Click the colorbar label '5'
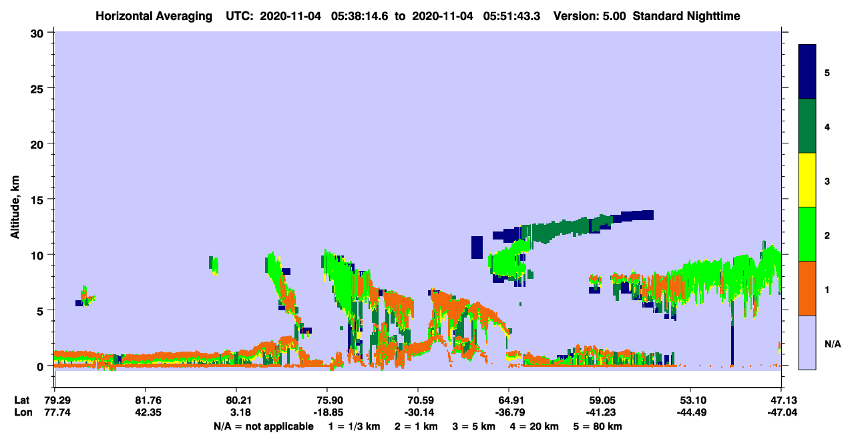Screen dimensions: 868x445 coord(827,72)
